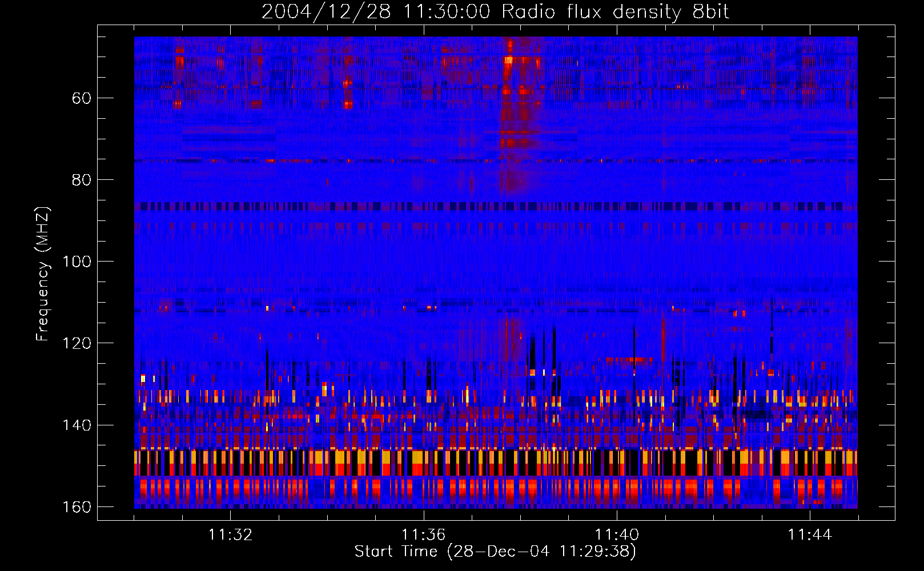Select the 80 frequency tick label
Viewport: 924px width, 571px height.
(82, 180)
